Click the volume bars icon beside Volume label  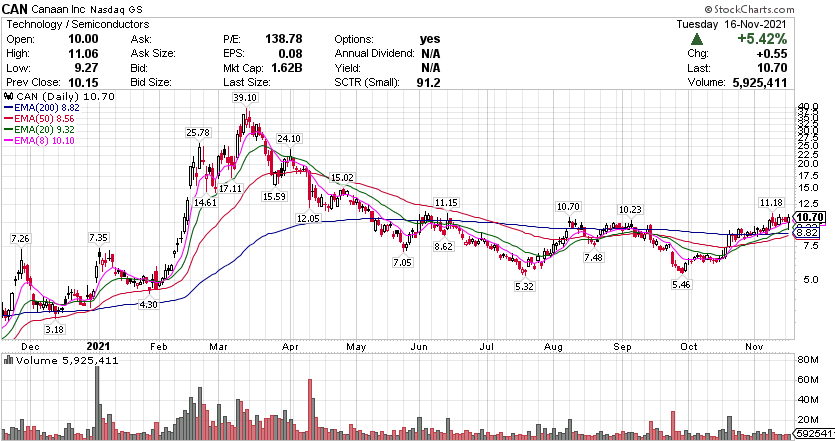pyautogui.click(x=9, y=361)
